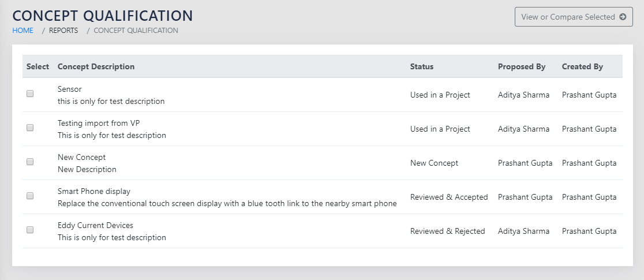Click Eddy Current Devices concept title
This screenshot has width=644, height=280.
pyautogui.click(x=95, y=225)
